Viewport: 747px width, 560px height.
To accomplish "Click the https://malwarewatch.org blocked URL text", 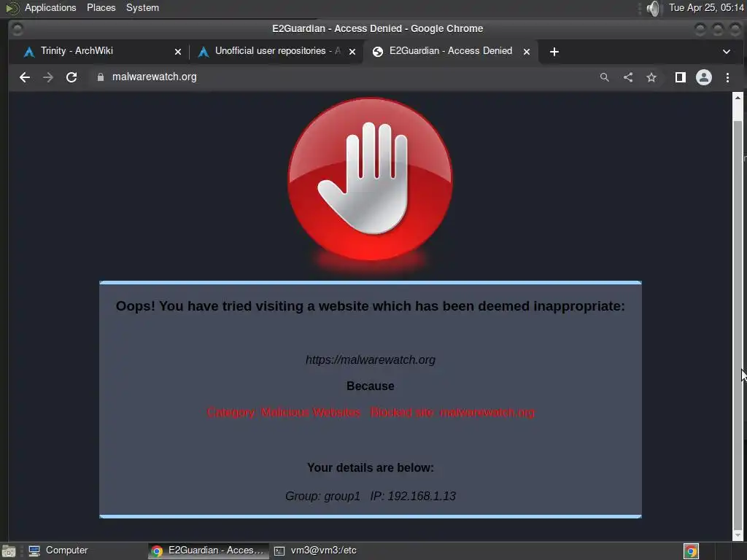I will pyautogui.click(x=370, y=360).
